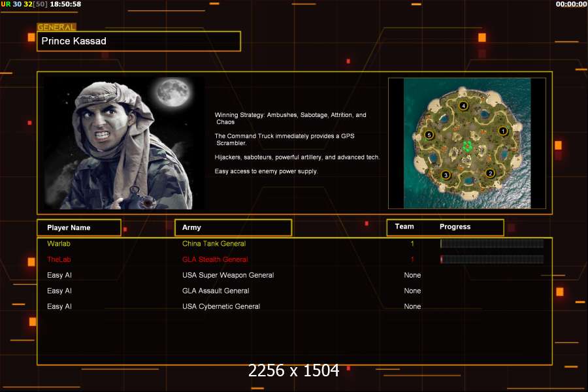Click the Army column header

233,227
